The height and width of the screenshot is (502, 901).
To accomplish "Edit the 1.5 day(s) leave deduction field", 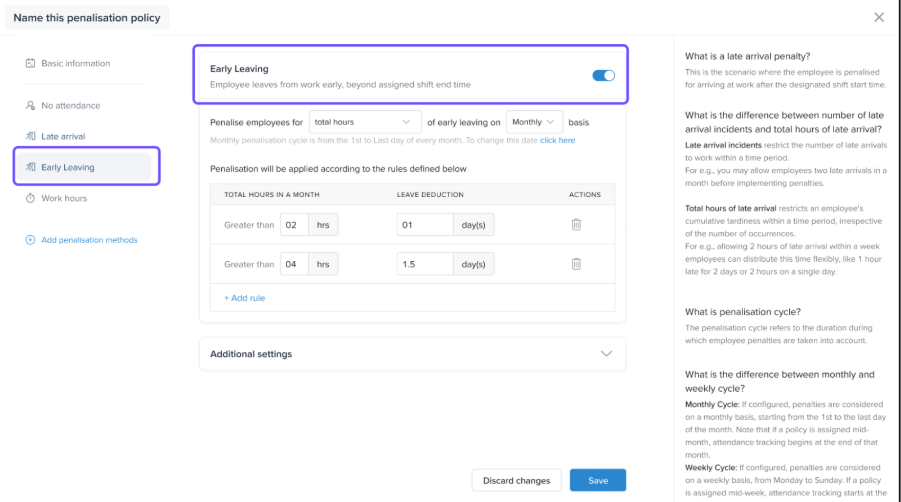I will point(425,264).
